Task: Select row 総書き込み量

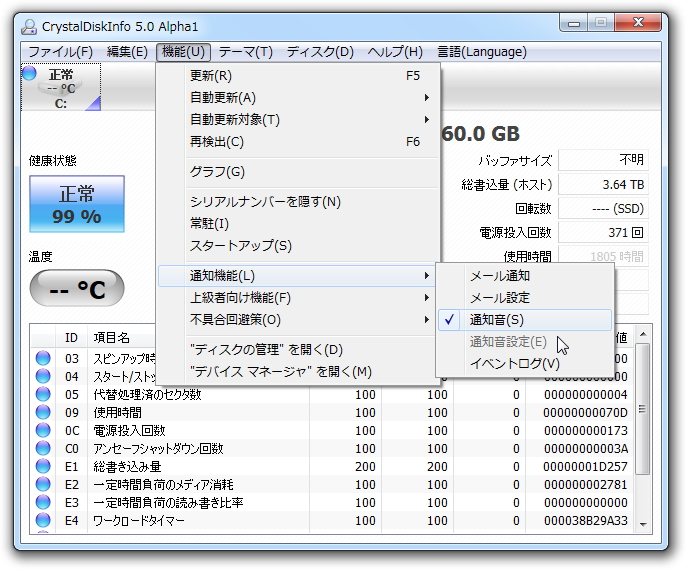Action: [x=332, y=466]
